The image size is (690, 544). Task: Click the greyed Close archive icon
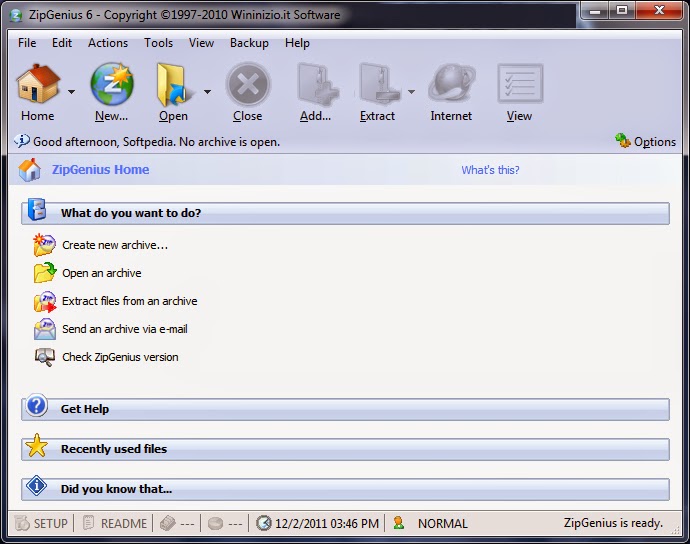(x=248, y=84)
